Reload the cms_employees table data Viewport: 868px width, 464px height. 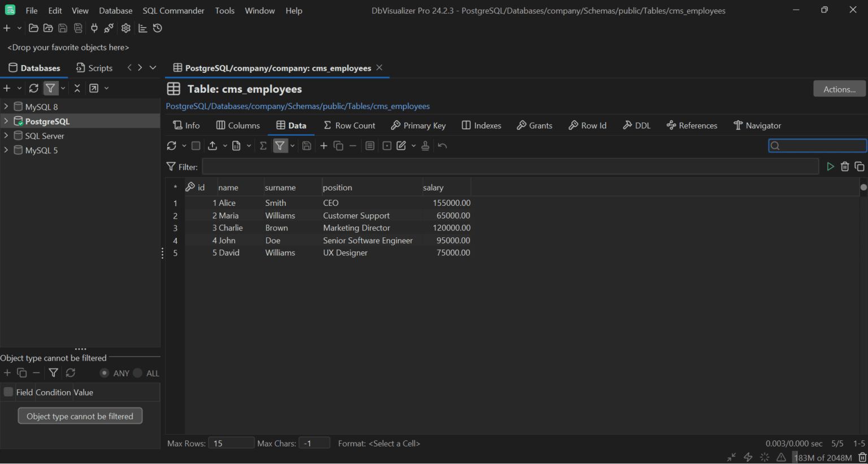click(x=172, y=145)
